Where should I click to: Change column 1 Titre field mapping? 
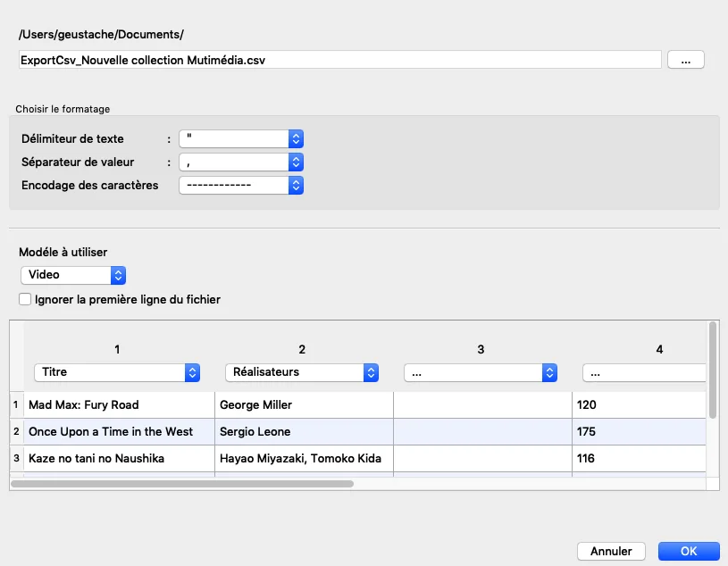[116, 372]
